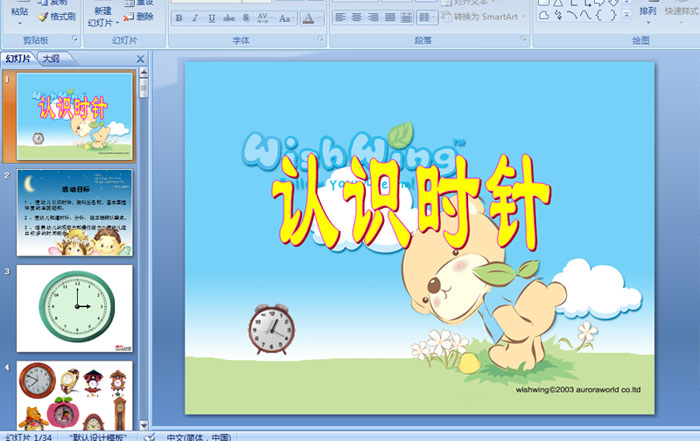Open the Convert to SmartArt (转换为 SmartArt) menu

[x=483, y=17]
